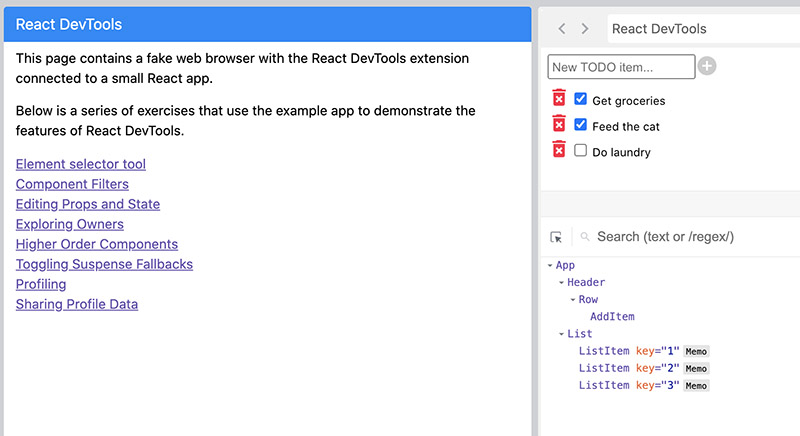Viewport: 800px width, 436px height.
Task: Delete the Get groceries item
Action: (559, 98)
